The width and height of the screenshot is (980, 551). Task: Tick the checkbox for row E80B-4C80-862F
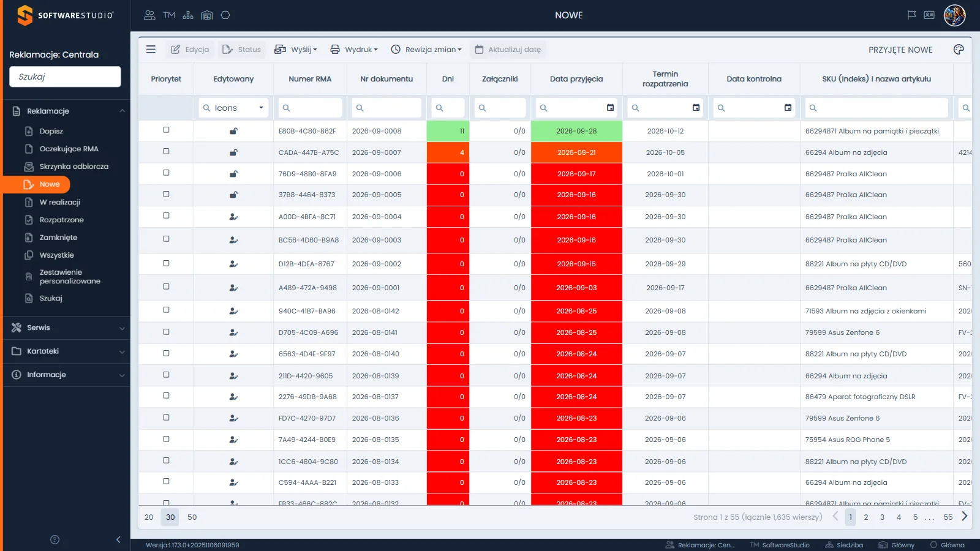pyautogui.click(x=166, y=130)
